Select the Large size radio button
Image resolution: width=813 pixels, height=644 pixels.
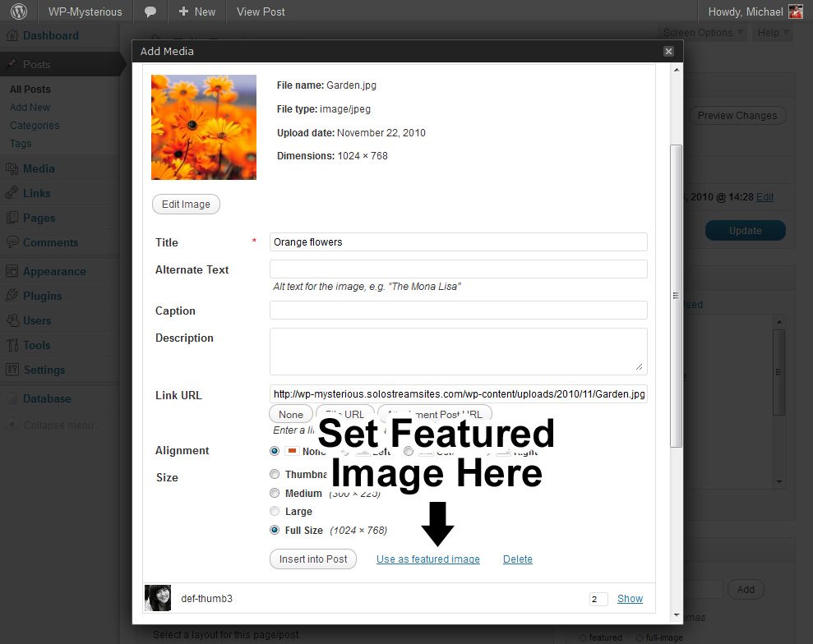275,512
